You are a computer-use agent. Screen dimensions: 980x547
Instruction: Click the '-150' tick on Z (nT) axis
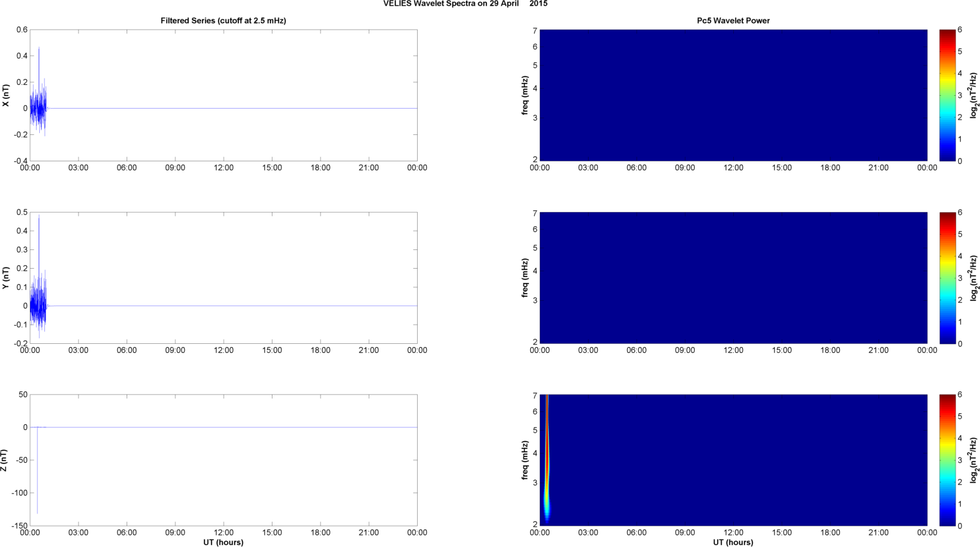(x=20, y=526)
